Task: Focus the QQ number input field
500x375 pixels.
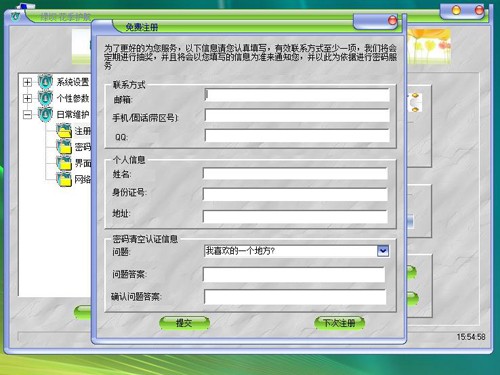Action: 297,136
